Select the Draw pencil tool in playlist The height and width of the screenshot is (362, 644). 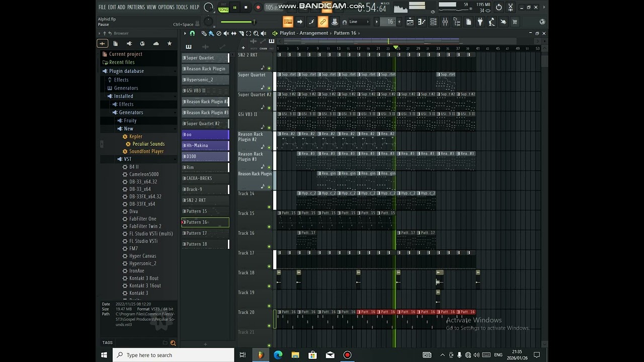[x=204, y=33]
